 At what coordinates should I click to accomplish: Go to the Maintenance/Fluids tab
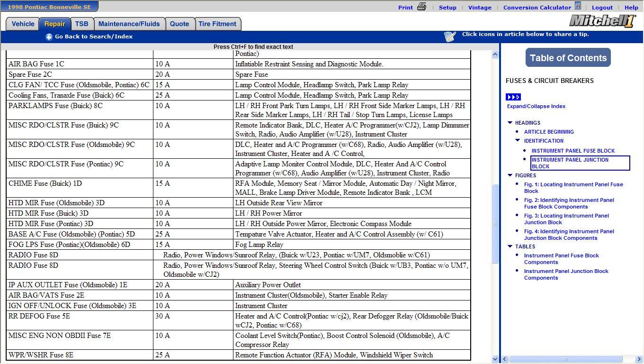[129, 24]
